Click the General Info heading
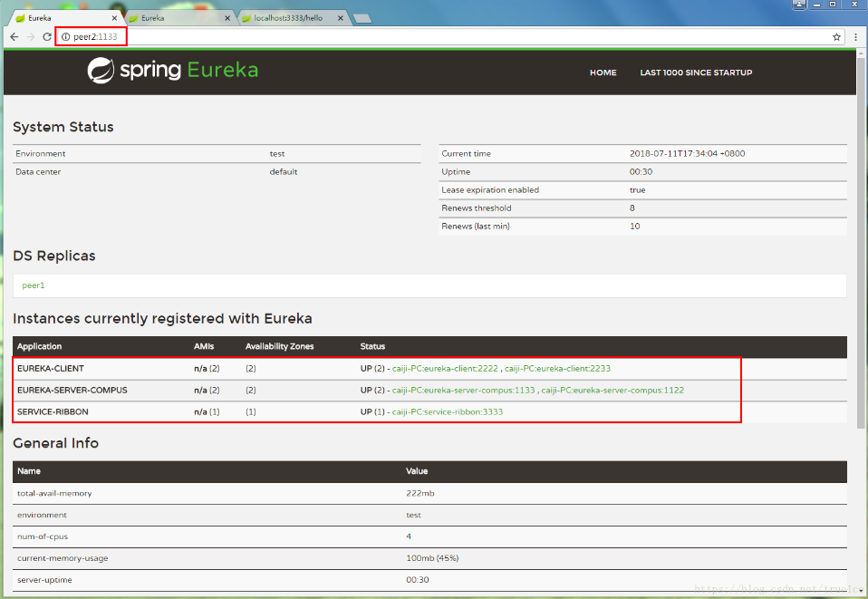 coord(56,443)
